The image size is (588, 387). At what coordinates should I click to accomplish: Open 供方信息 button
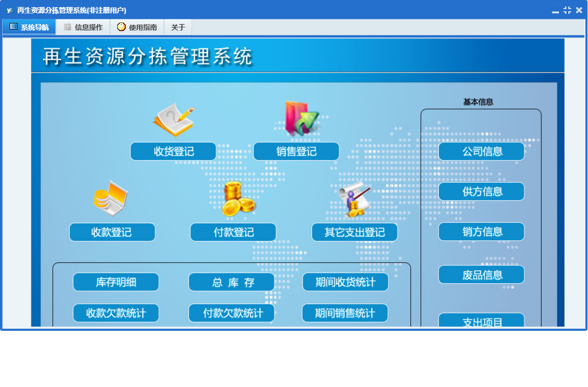[482, 191]
